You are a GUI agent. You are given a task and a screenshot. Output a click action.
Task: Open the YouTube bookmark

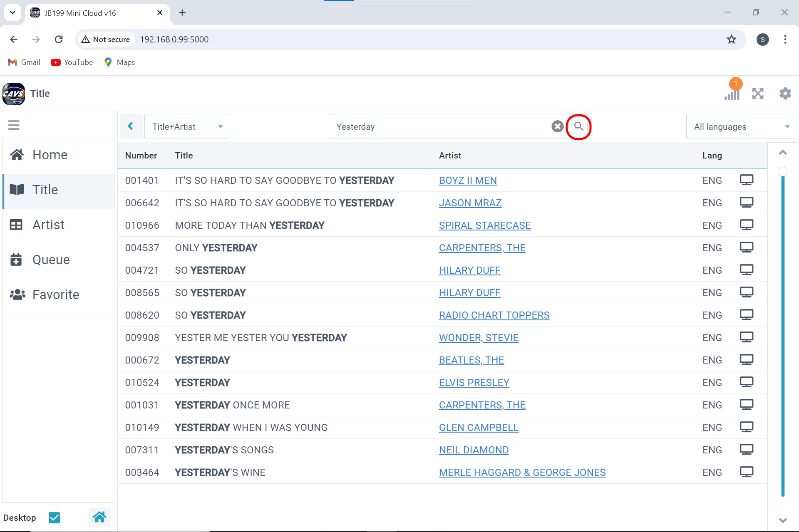tap(72, 62)
